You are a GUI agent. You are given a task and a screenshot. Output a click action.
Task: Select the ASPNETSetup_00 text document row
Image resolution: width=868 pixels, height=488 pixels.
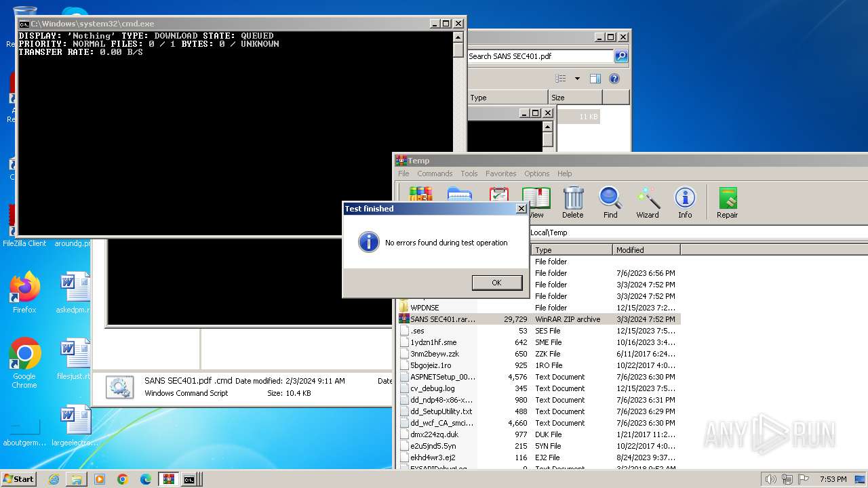(538, 377)
